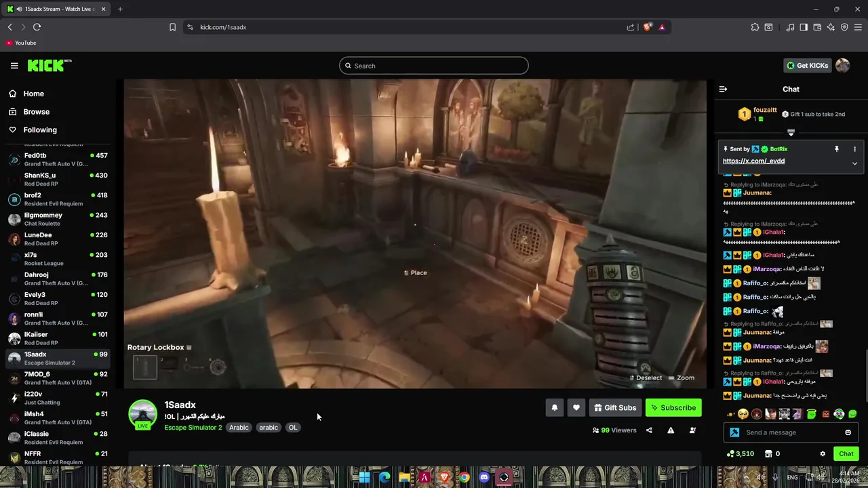Go to Home in sidebar
Viewport: 868px width, 488px height.
coord(33,94)
